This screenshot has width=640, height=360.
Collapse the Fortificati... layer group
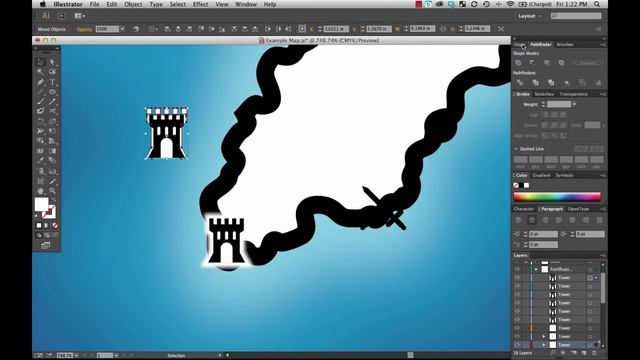point(536,269)
